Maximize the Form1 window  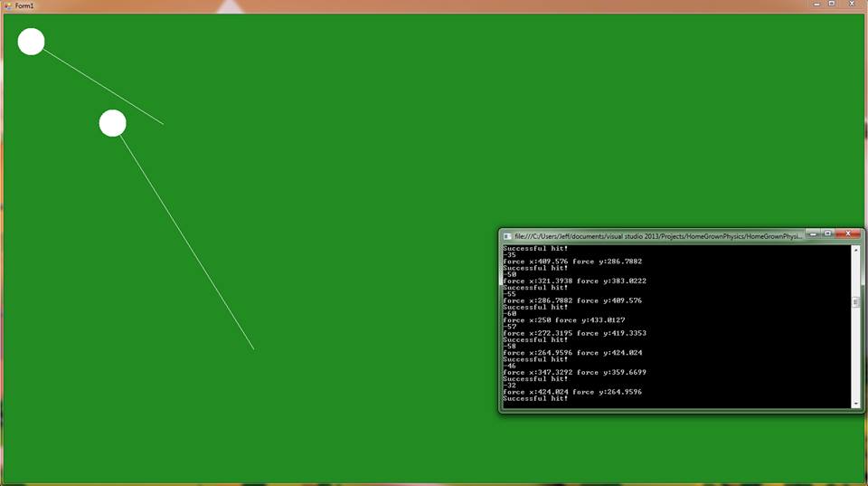click(832, 5)
